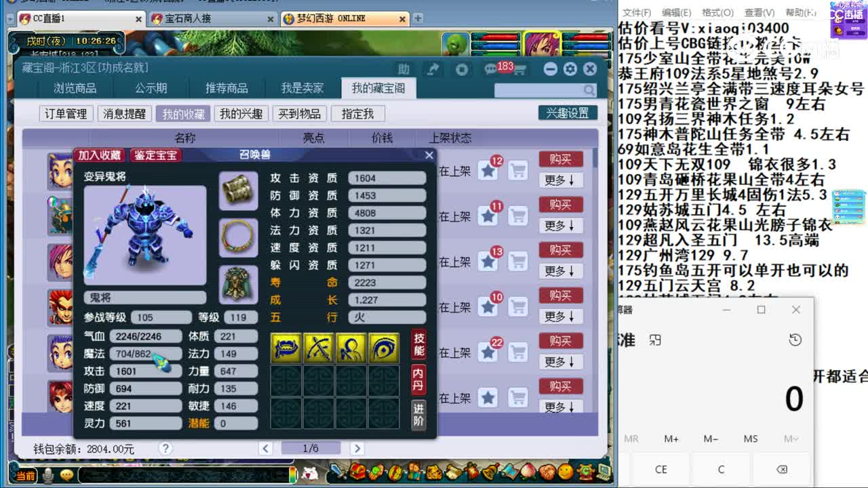Image resolution: width=868 pixels, height=488 pixels.
Task: Open treasure chest icon in game toolbar
Action: point(357,471)
